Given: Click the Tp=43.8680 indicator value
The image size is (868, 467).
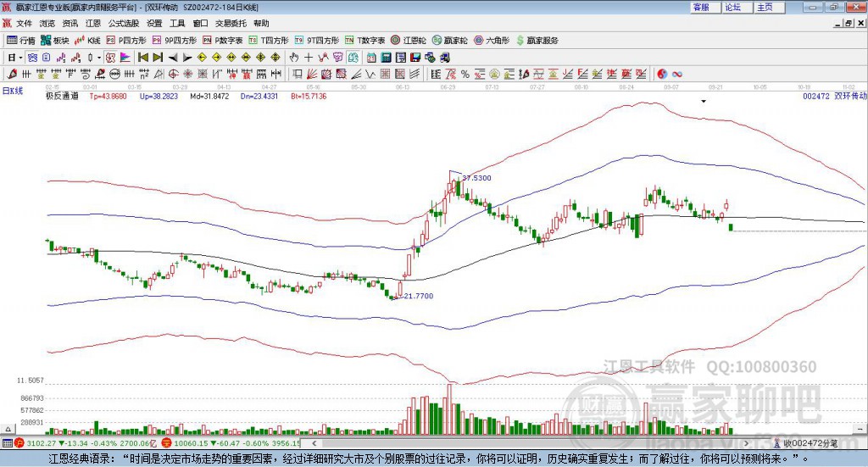Looking at the screenshot, I should (x=108, y=97).
